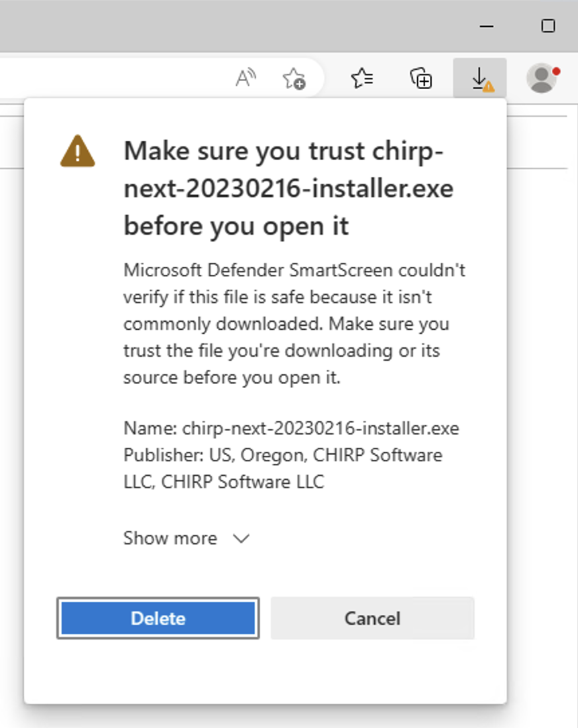Toggle the Downloads toolbar button

[479, 78]
